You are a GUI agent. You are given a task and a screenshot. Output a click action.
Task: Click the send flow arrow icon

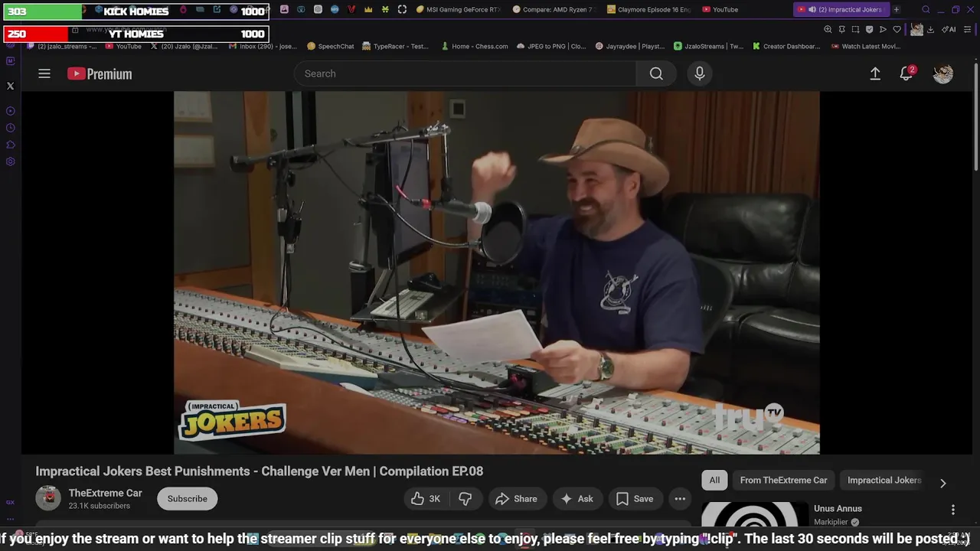(883, 29)
